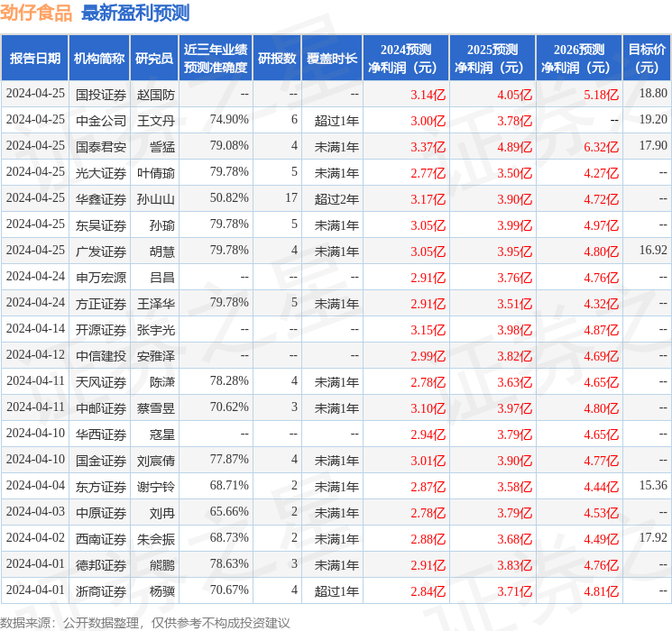This screenshot has height=631, width=672.
Task: Select institution name 中原证券
Action: (101, 513)
